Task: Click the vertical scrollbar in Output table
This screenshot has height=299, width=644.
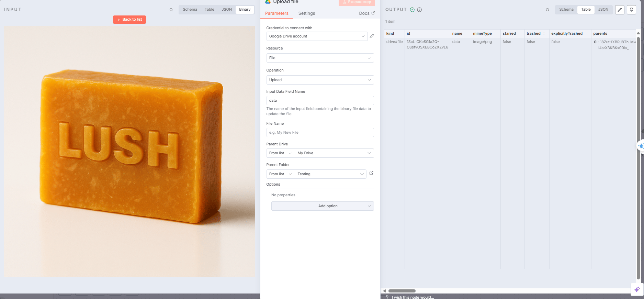Action: click(638, 158)
